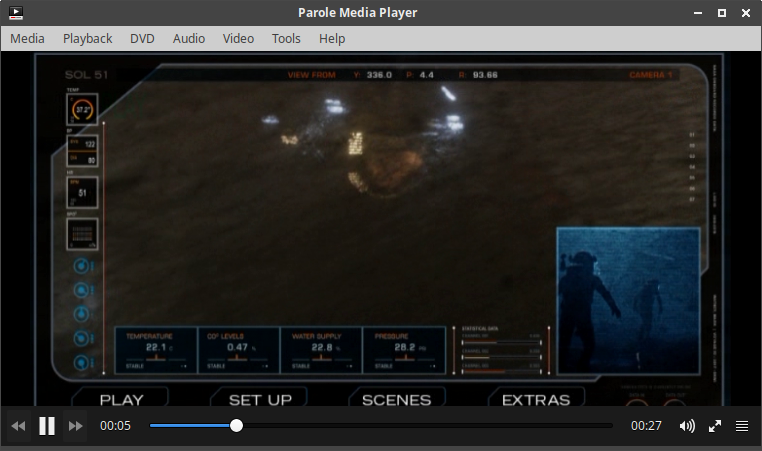
Task: Click the 37.2 temperature gauge icon
Action: click(x=82, y=109)
